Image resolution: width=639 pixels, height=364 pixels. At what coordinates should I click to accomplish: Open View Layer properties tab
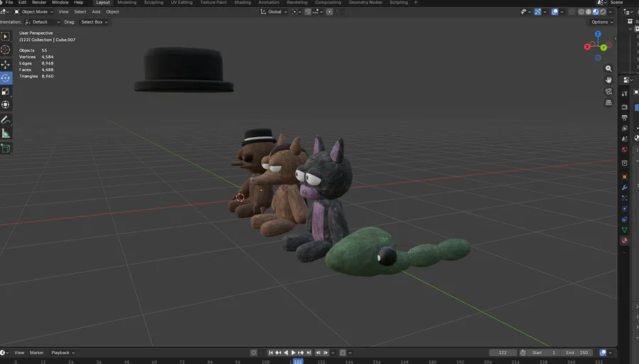pos(624,128)
